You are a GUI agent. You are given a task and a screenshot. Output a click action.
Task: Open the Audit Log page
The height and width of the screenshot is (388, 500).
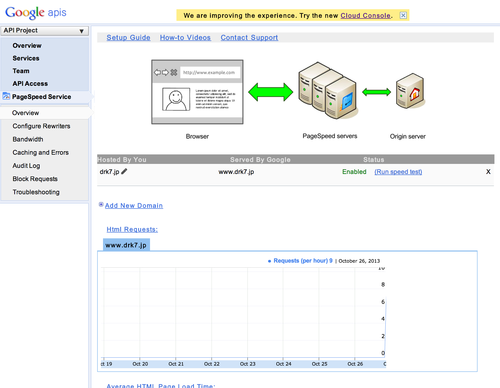tap(26, 166)
